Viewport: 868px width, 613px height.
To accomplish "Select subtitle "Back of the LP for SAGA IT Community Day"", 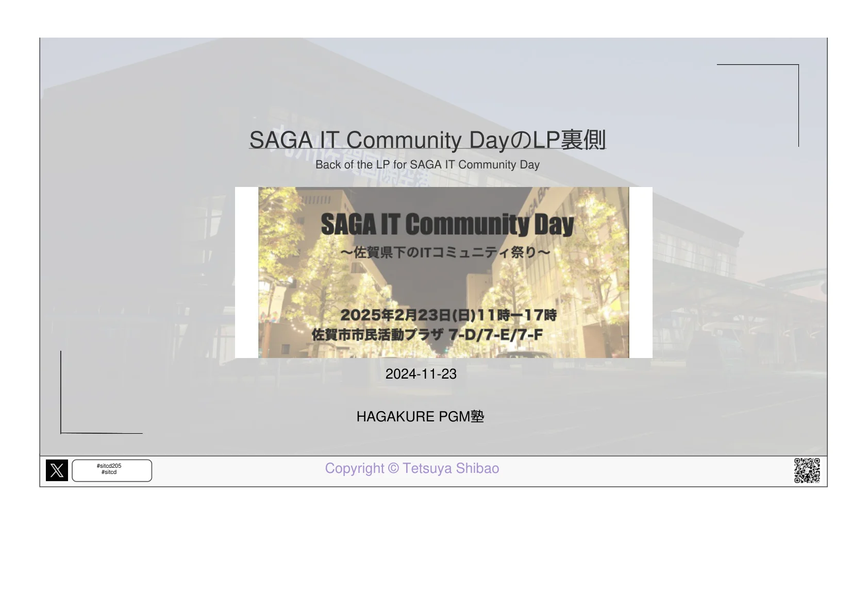I will coord(427,165).
